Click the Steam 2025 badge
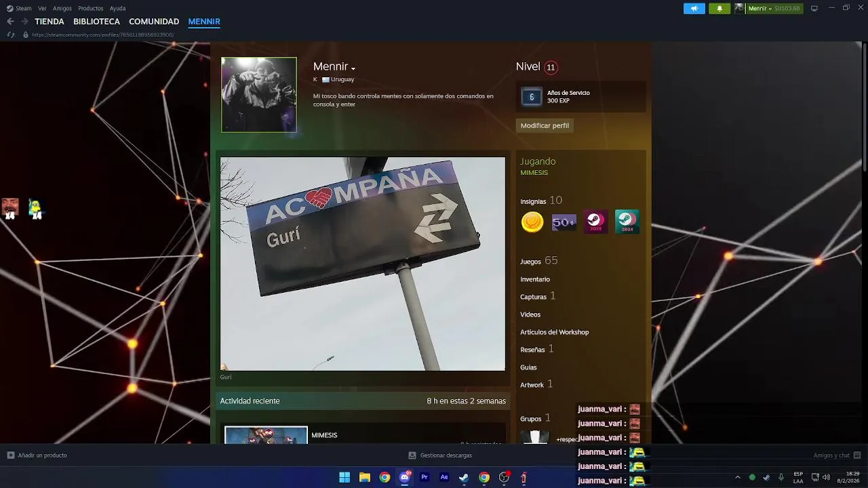Viewport: 868px width, 488px height. coord(595,222)
